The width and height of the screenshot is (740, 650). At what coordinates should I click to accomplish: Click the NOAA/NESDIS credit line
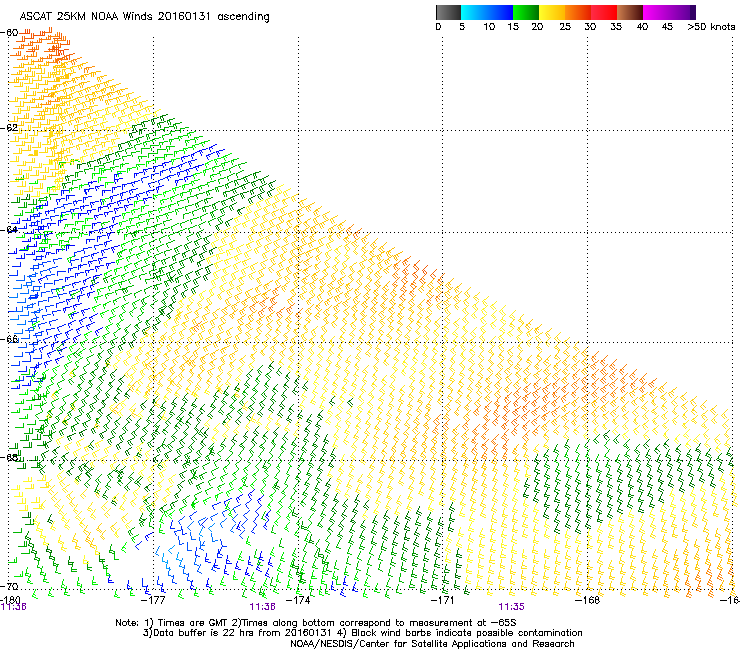tap(432, 644)
